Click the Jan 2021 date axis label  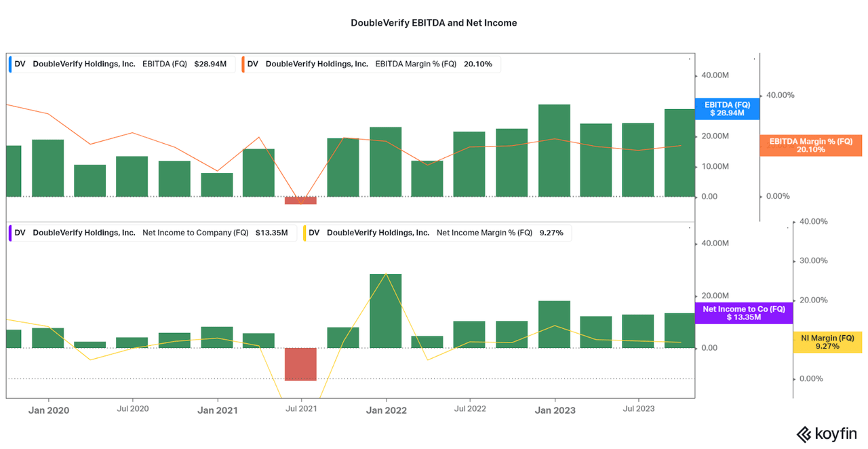coord(217,410)
